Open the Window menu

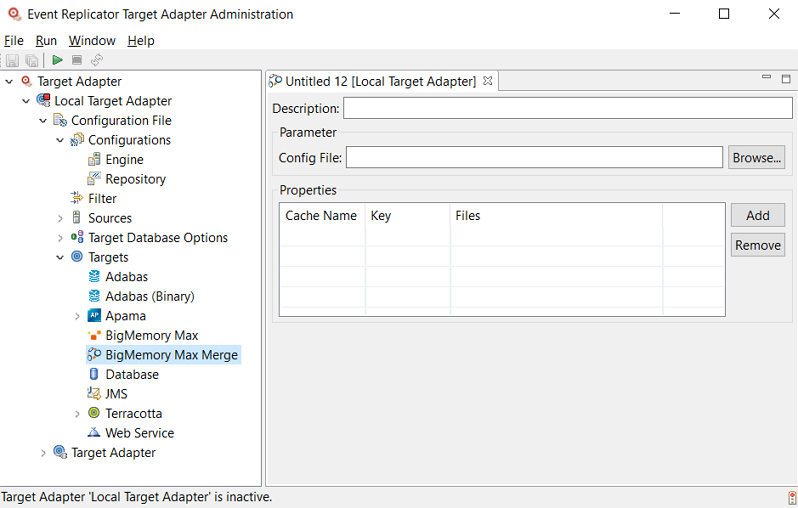coord(92,41)
